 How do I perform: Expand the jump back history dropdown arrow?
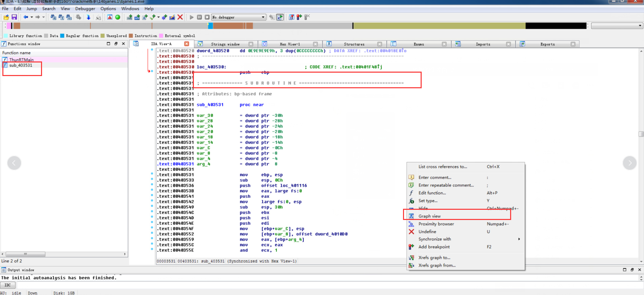[x=32, y=17]
